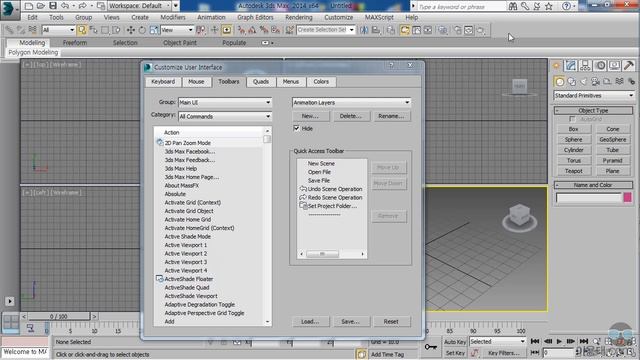The image size is (640, 360).
Task: Select the Cameras category icon
Action: (x=596, y=82)
